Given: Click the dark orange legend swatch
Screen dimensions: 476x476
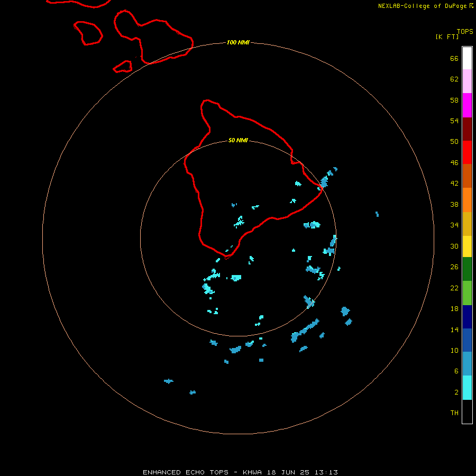Looking at the screenshot, I should point(467,176).
